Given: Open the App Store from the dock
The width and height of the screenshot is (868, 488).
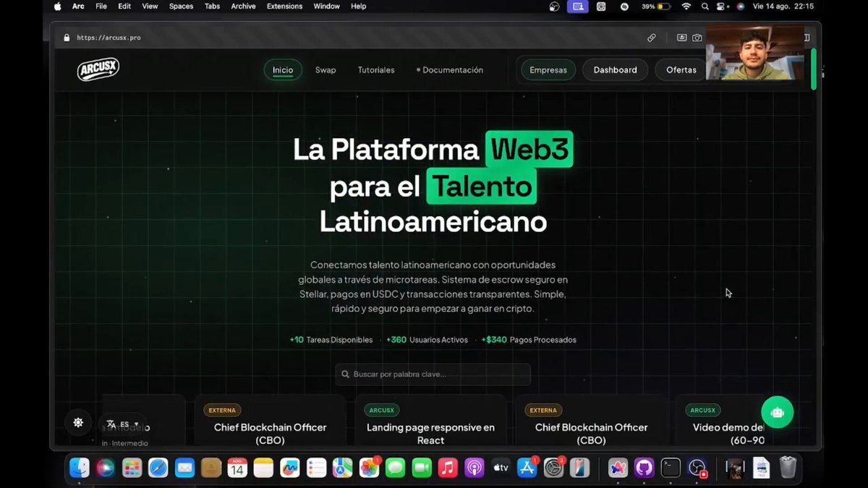Looking at the screenshot, I should click(x=527, y=468).
